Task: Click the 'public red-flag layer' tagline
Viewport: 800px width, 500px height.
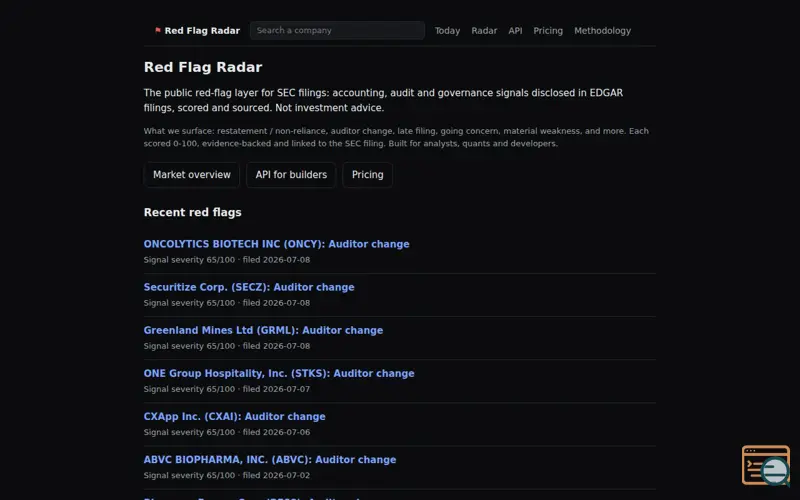Action: click(x=384, y=101)
